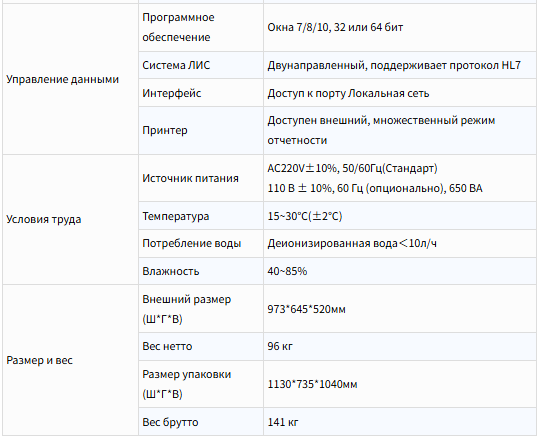Screen dimensions: 542x440
Task: Select the '1130*735*1040мм' package size value
Action: pos(312,384)
